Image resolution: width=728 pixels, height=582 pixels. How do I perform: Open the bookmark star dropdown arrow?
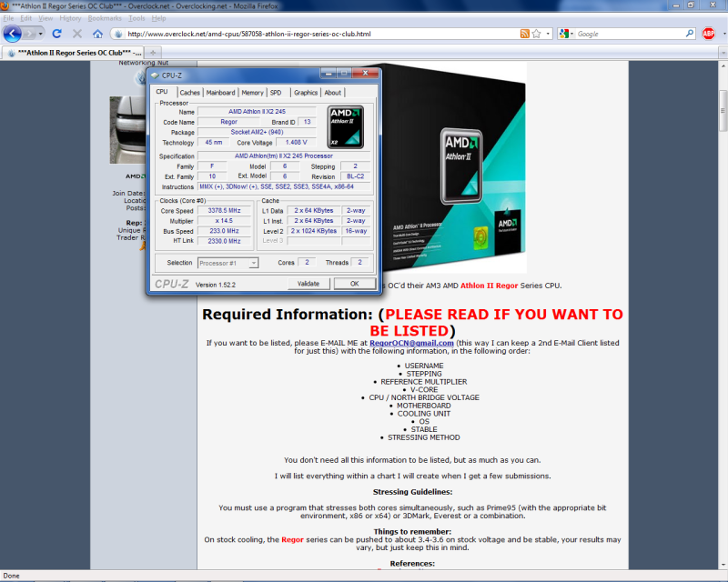point(548,34)
